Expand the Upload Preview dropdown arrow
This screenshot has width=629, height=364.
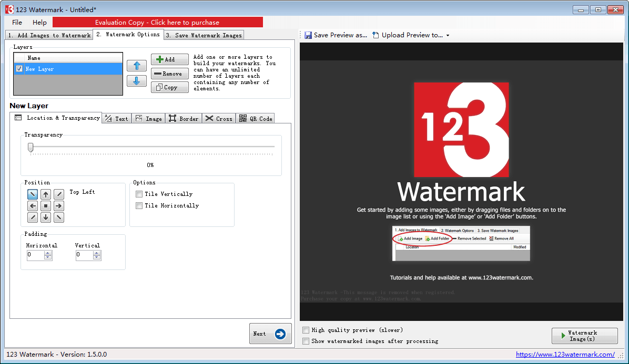click(448, 36)
